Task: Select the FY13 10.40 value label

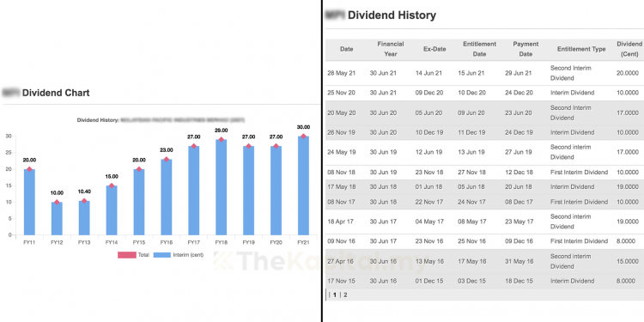Action: click(x=84, y=192)
